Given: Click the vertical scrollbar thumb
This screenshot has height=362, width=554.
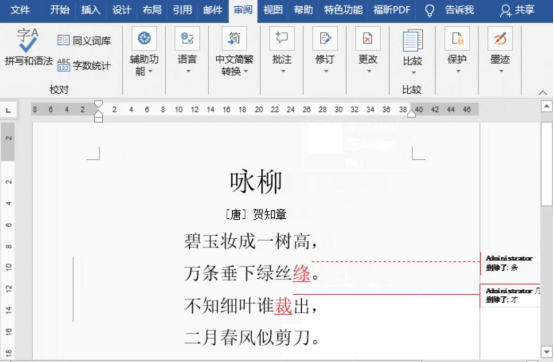Looking at the screenshot, I should click(x=547, y=164).
